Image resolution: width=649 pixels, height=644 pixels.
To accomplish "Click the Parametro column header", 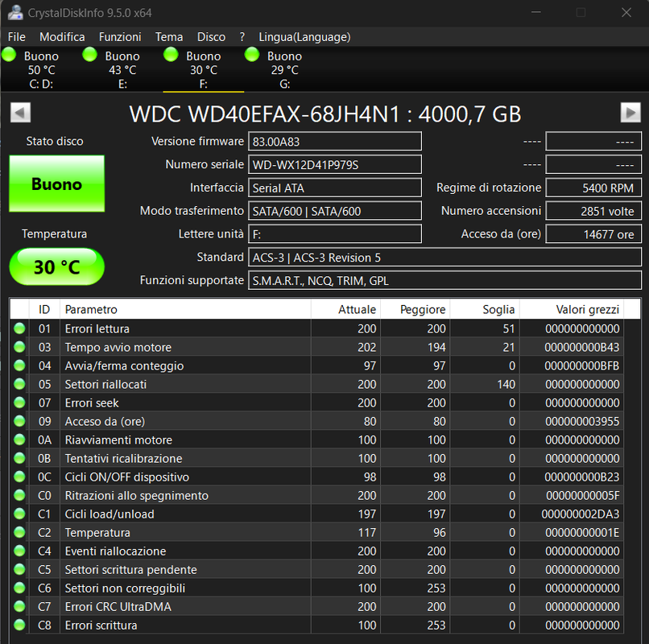I will coord(185,309).
